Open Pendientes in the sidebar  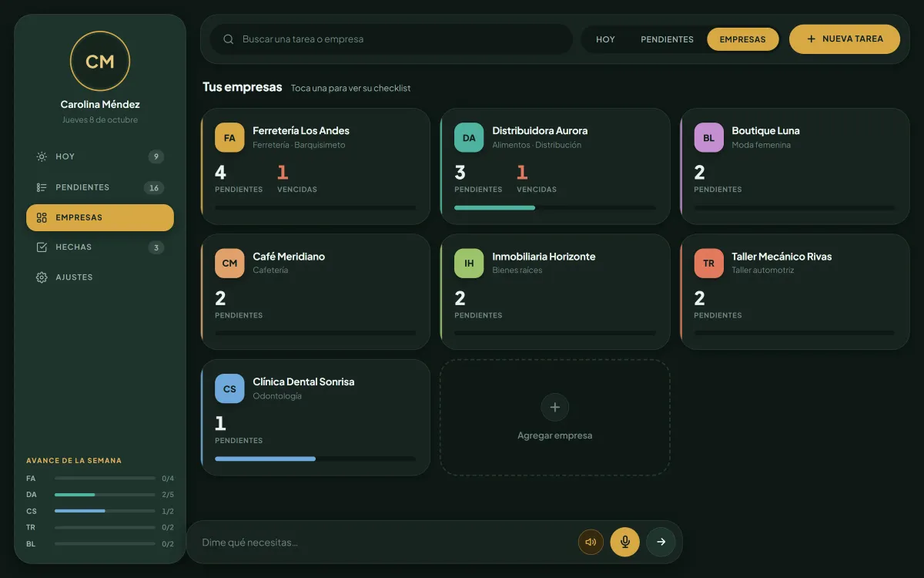100,187
